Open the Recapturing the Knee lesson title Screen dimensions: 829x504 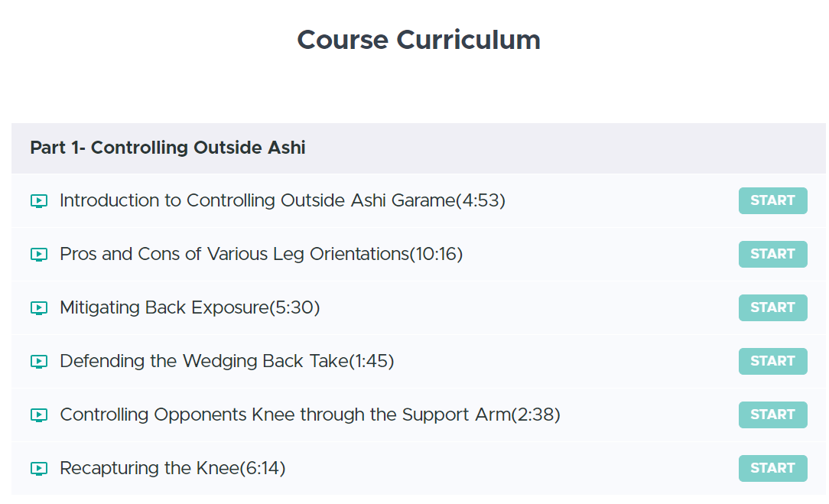point(172,468)
